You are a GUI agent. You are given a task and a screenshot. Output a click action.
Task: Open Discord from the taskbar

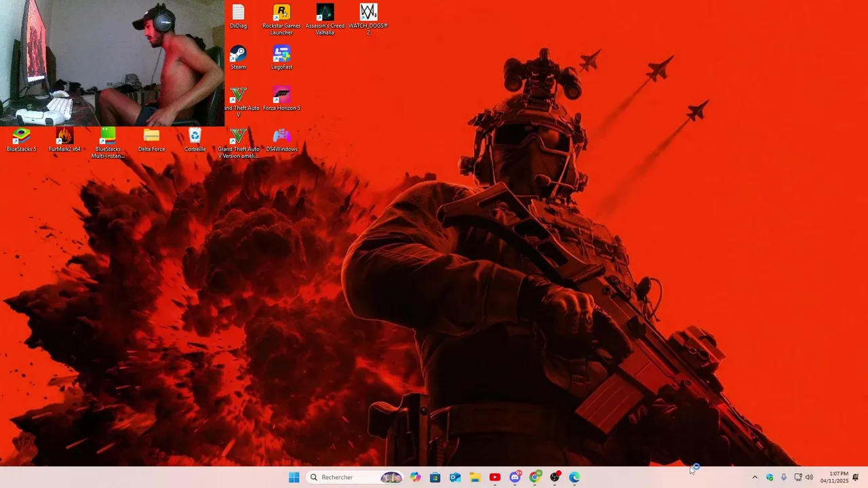click(515, 477)
